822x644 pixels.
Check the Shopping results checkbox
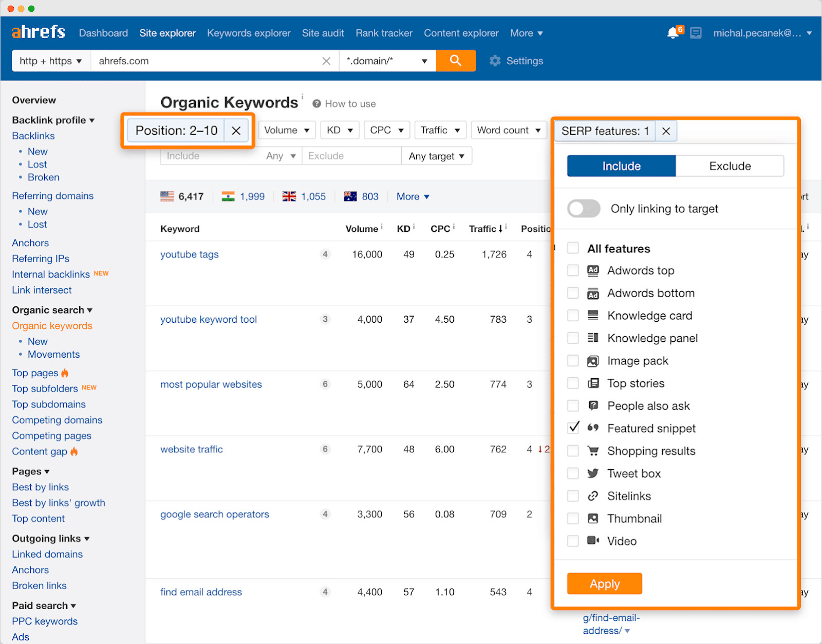tap(573, 451)
